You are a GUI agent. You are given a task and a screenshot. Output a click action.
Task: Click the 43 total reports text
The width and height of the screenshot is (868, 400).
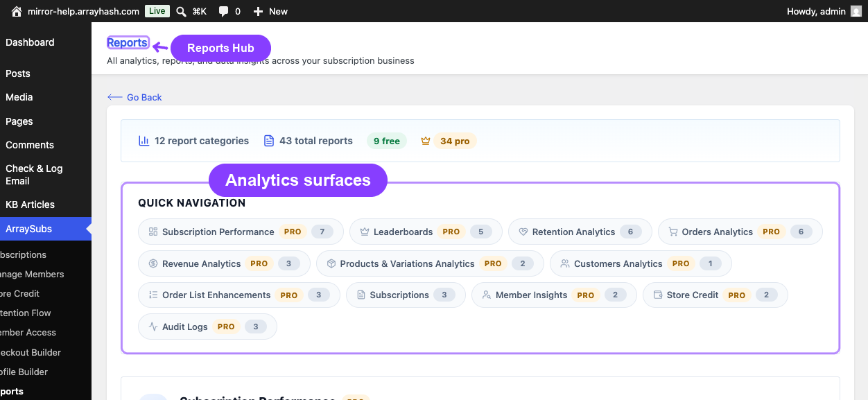316,141
